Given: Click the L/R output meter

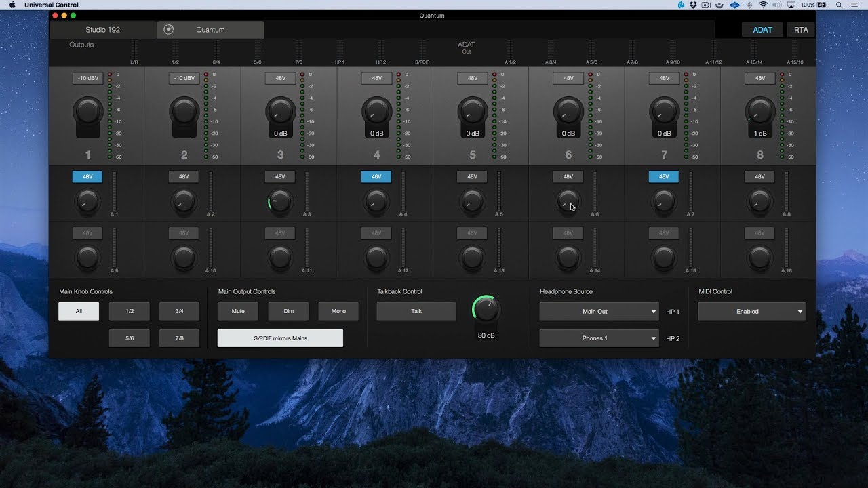Looking at the screenshot, I should coord(134,50).
